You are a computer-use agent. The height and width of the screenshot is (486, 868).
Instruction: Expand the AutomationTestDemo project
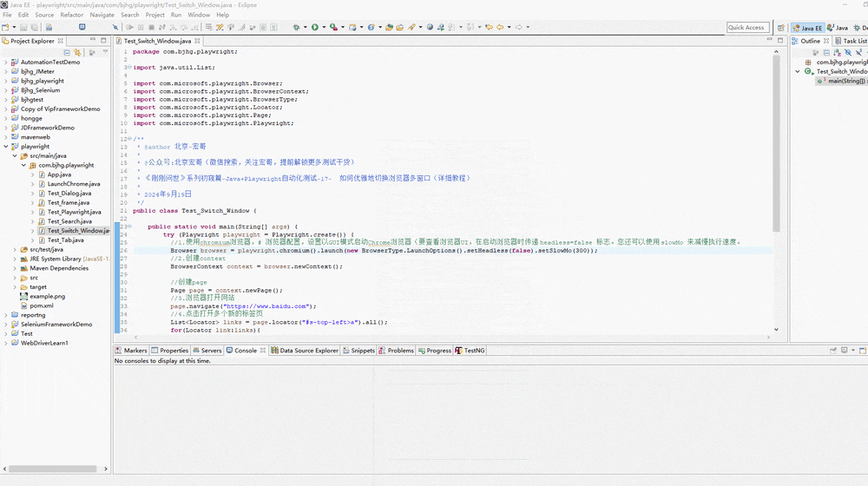pyautogui.click(x=6, y=62)
